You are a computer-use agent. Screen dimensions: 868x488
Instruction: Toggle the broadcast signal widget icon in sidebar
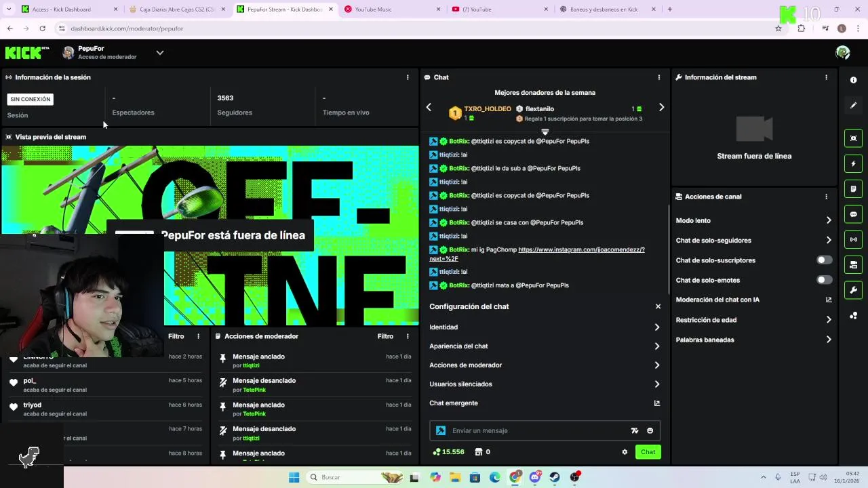click(x=853, y=239)
